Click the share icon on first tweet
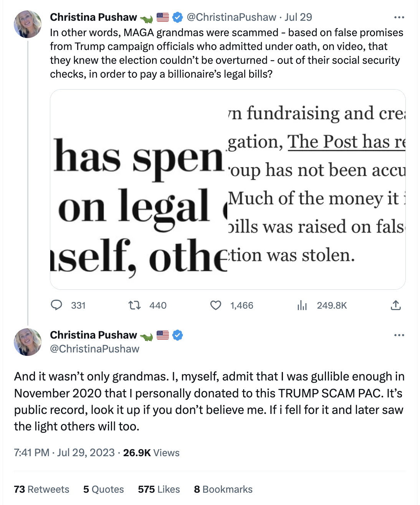Screen dimensions: 420x505 395,305
